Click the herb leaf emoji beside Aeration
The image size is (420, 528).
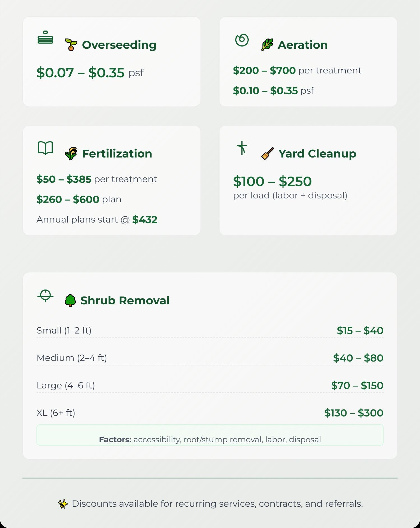tap(267, 45)
